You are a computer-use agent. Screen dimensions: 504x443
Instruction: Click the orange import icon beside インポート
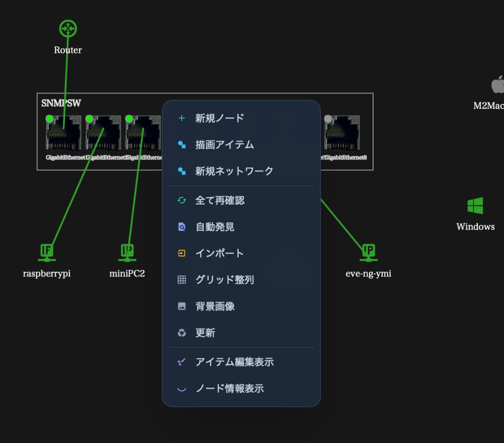pyautogui.click(x=182, y=253)
